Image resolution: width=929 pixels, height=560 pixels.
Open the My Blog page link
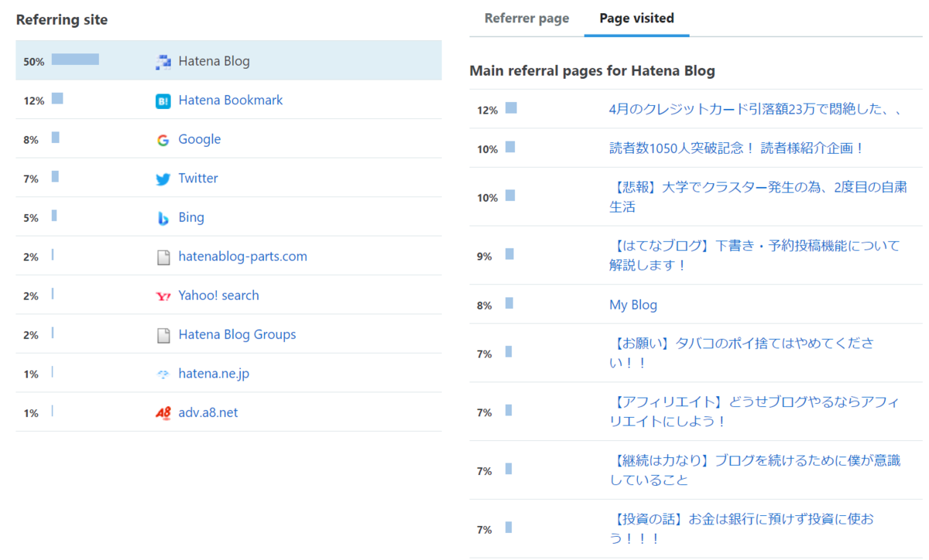tap(633, 305)
